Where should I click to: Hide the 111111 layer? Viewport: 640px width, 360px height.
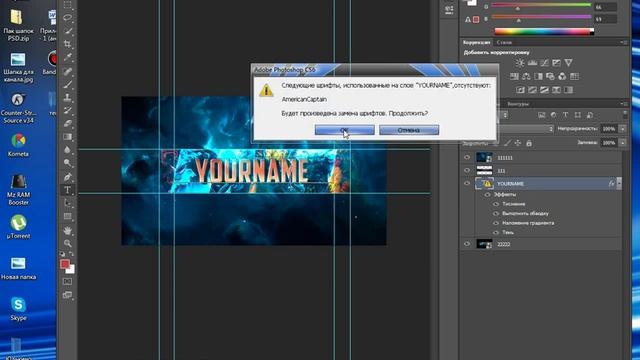click(467, 157)
